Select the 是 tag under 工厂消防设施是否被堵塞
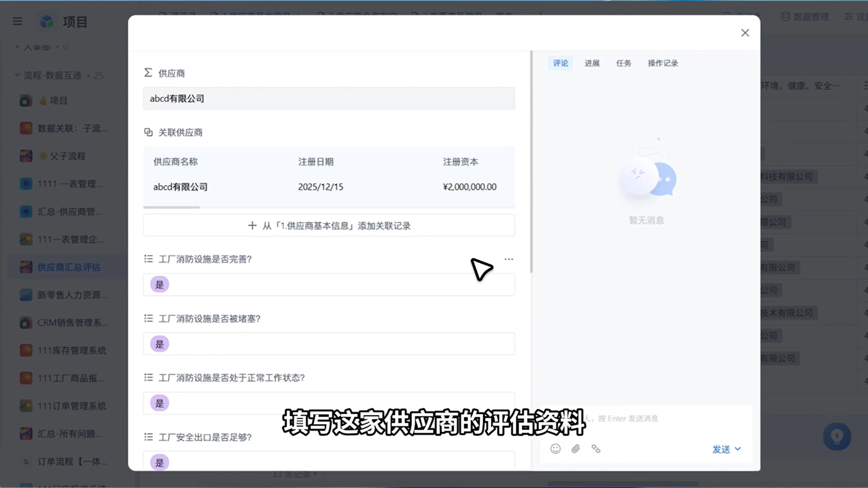 [159, 344]
